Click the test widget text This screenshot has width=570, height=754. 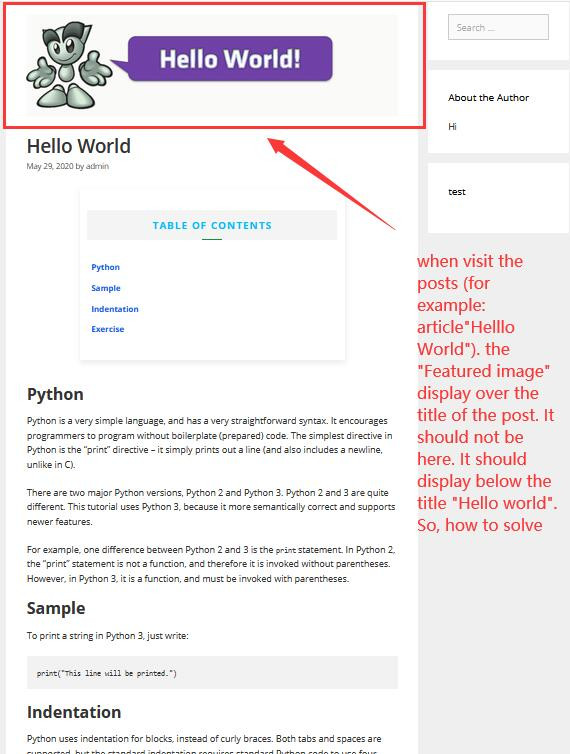(x=456, y=191)
